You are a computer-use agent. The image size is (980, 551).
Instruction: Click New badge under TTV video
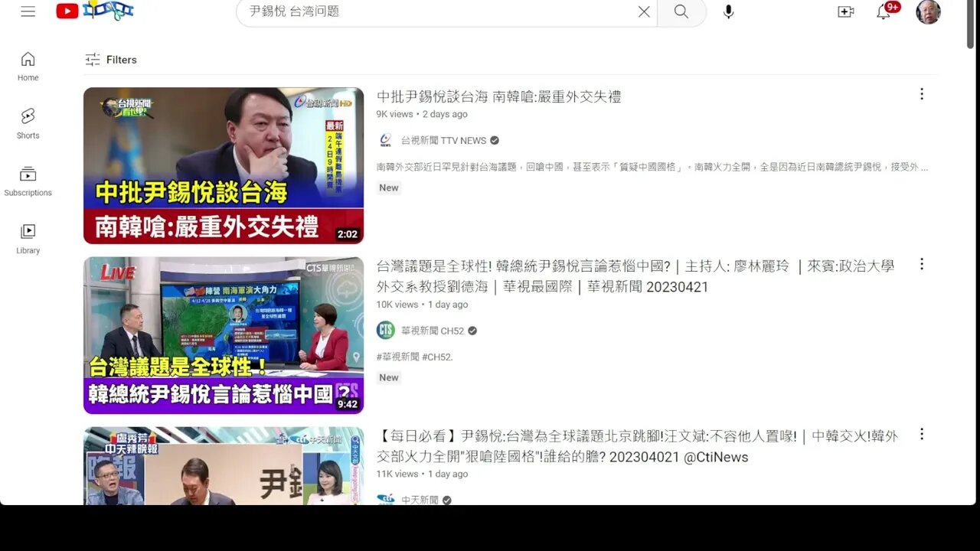pyautogui.click(x=389, y=187)
